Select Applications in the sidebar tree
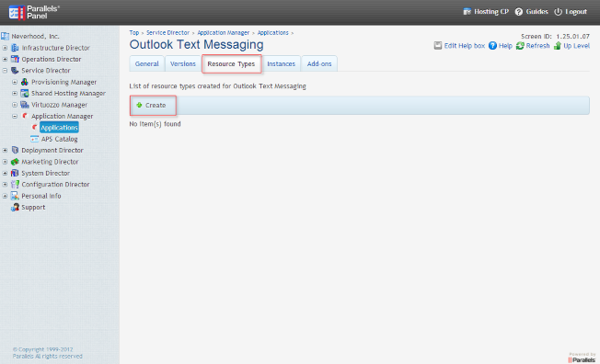The image size is (600, 364). coord(59,128)
